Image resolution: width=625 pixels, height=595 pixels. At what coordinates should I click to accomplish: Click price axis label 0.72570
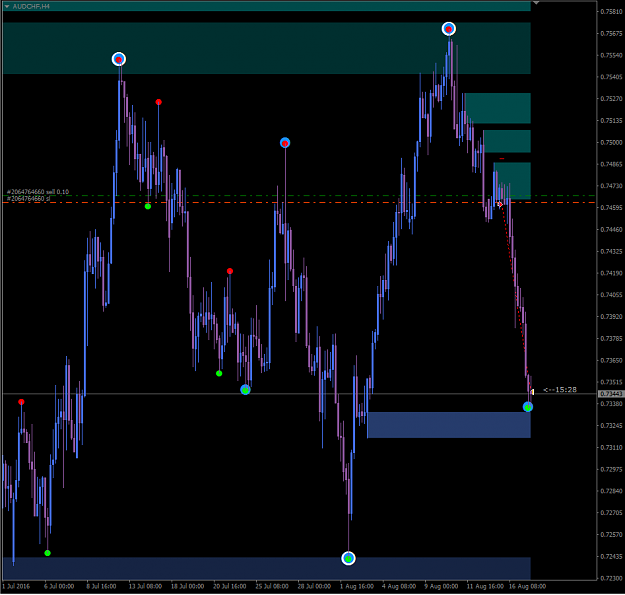(x=611, y=535)
